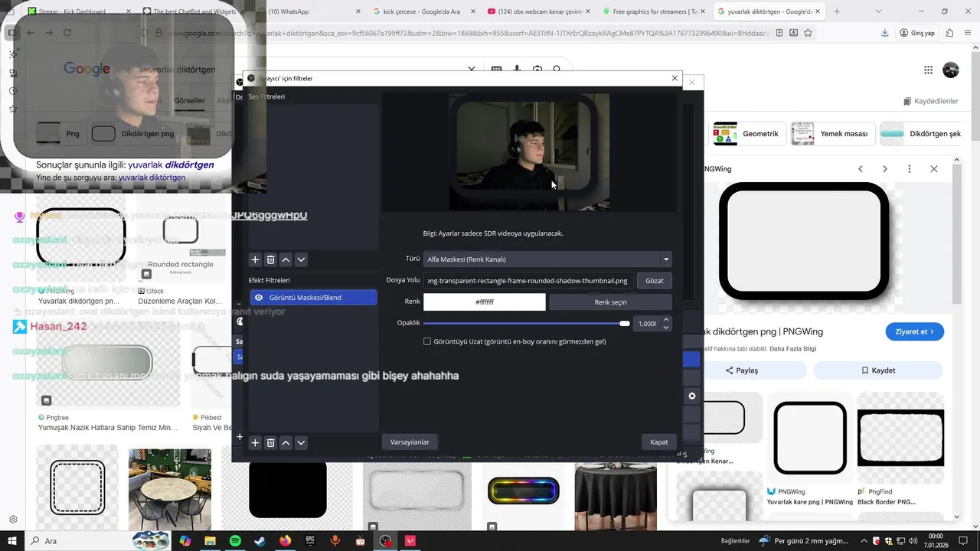Viewport: 980px width, 551px height.
Task: Click the Opaklık slider track
Action: pos(527,324)
